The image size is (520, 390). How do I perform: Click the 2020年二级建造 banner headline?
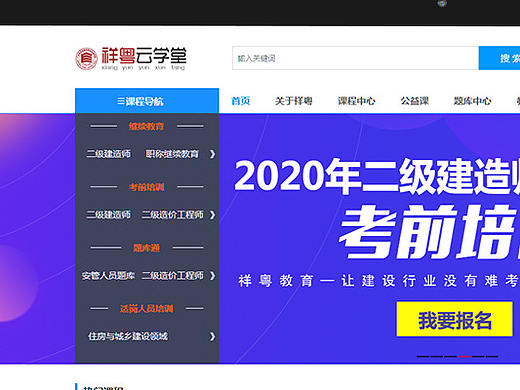point(377,176)
